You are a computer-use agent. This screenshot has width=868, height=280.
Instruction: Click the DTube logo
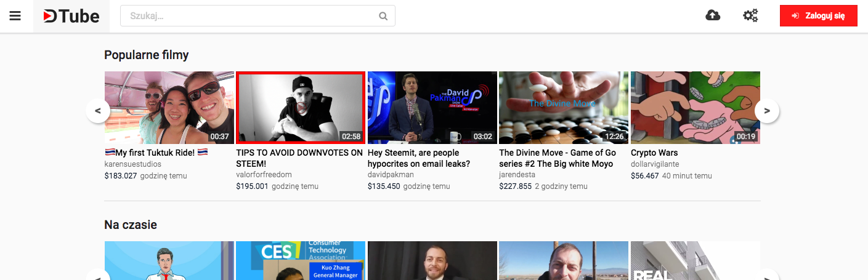(x=71, y=16)
